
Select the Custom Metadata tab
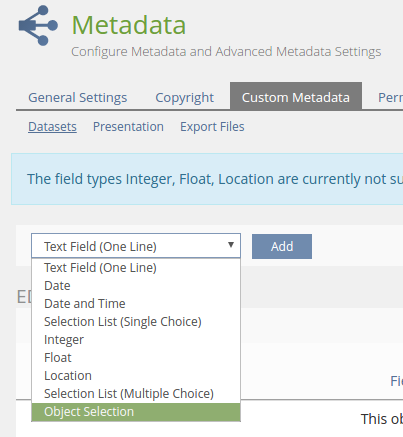point(296,96)
